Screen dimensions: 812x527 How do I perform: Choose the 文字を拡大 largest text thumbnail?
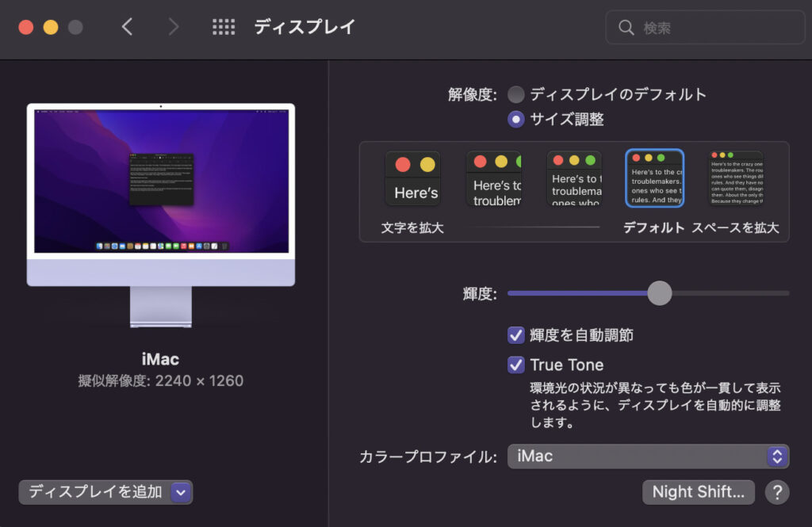[x=412, y=179]
